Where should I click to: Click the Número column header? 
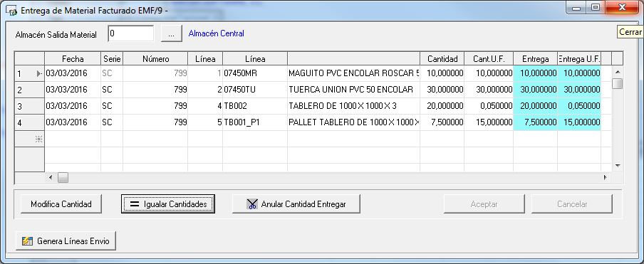pyautogui.click(x=156, y=59)
